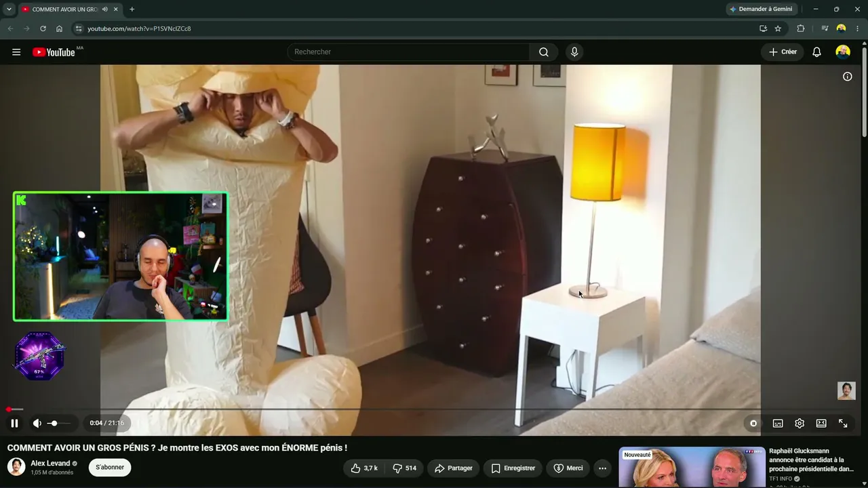Open the Raphaël Glucksmann suggested video title

coord(811,460)
